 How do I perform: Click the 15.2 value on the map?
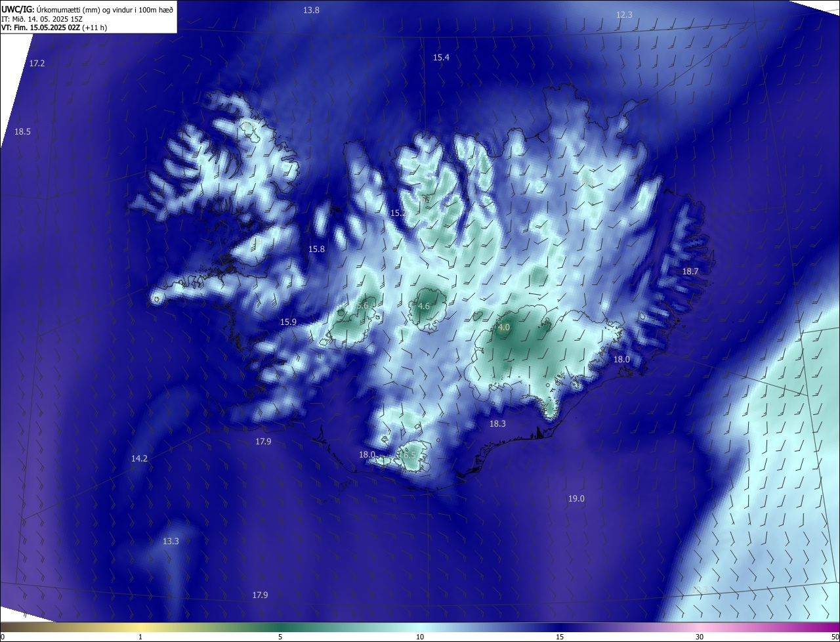click(x=398, y=213)
